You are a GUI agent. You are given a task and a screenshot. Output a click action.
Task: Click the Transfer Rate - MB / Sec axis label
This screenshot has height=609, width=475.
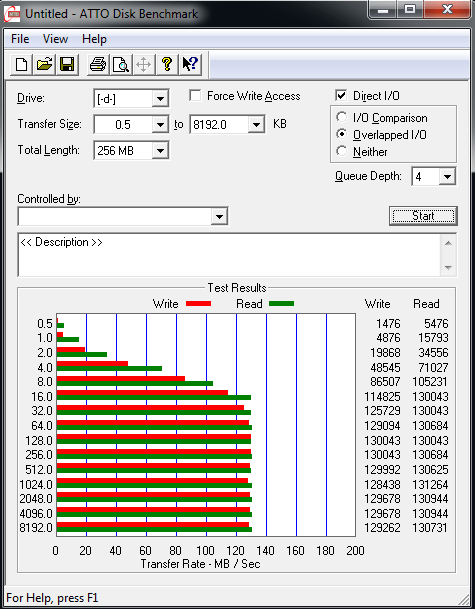click(x=200, y=564)
